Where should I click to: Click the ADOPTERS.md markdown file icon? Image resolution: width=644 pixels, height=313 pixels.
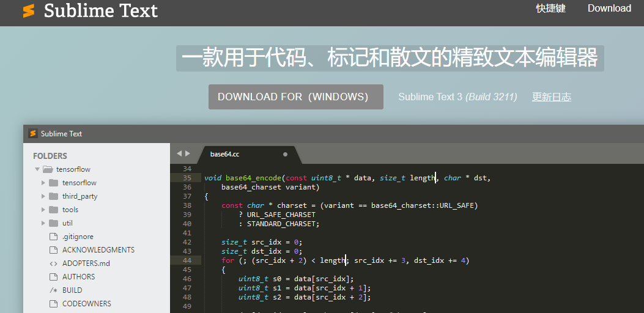(53, 263)
